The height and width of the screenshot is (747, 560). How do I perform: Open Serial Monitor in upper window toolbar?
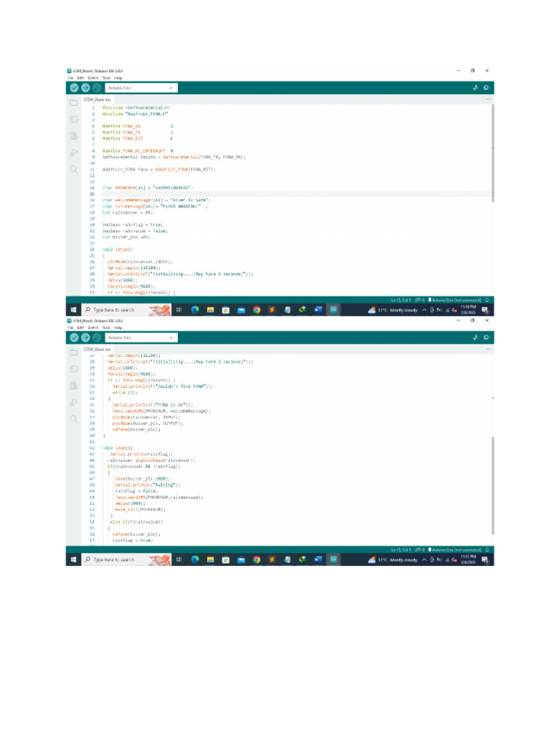coord(486,88)
